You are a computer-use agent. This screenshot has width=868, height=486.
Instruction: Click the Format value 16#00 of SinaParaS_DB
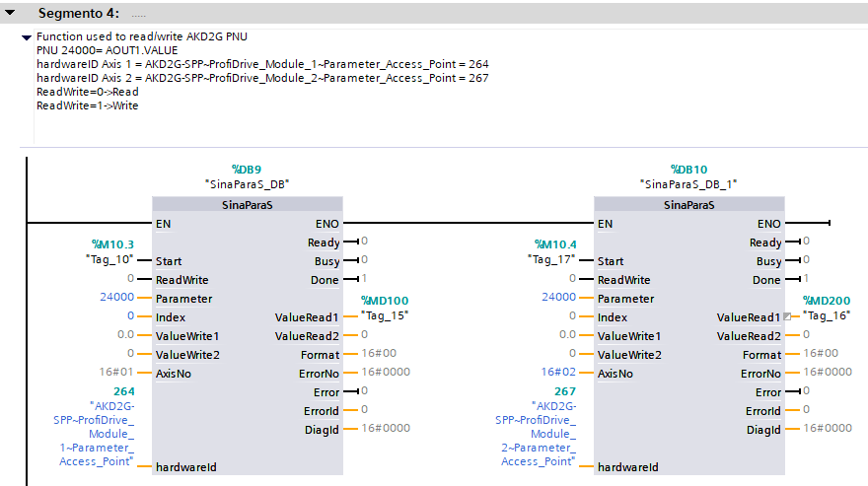point(379,353)
